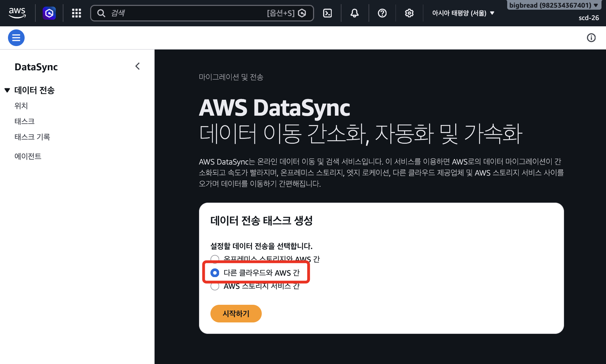606x364 pixels.
Task: Open the services grid menu icon
Action: (x=77, y=13)
